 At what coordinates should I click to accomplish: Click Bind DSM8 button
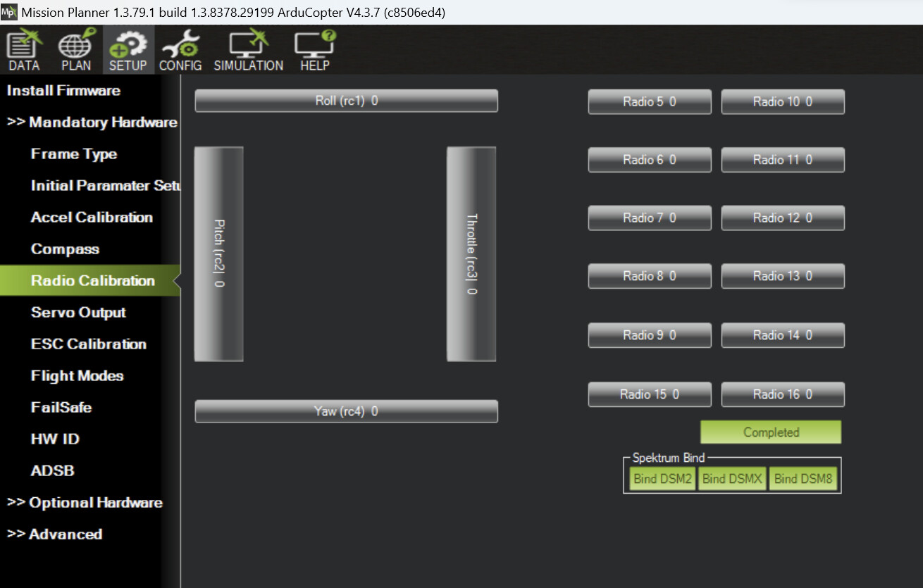[803, 479]
